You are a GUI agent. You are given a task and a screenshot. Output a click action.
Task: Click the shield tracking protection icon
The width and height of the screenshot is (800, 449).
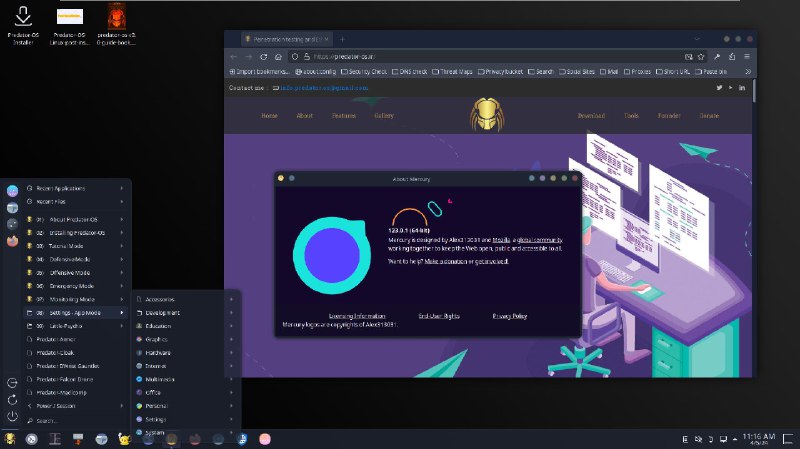294,57
